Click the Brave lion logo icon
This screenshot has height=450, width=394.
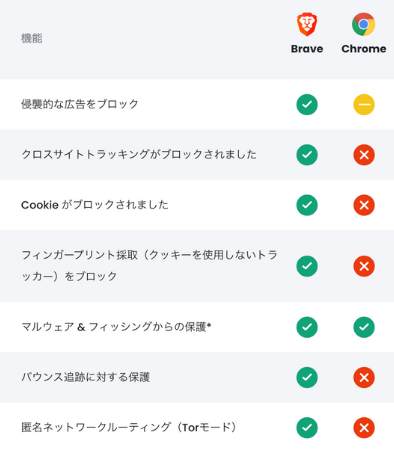coord(307,24)
